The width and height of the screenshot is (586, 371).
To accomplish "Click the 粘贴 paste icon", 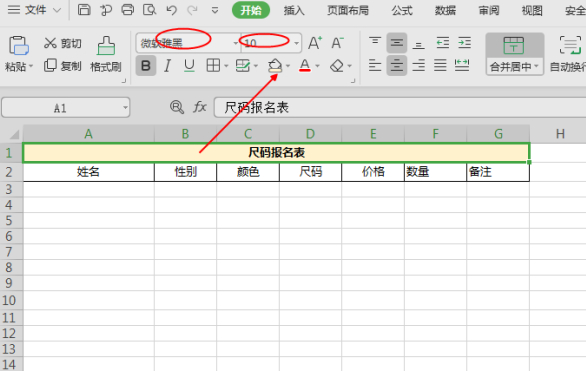I will (x=18, y=46).
